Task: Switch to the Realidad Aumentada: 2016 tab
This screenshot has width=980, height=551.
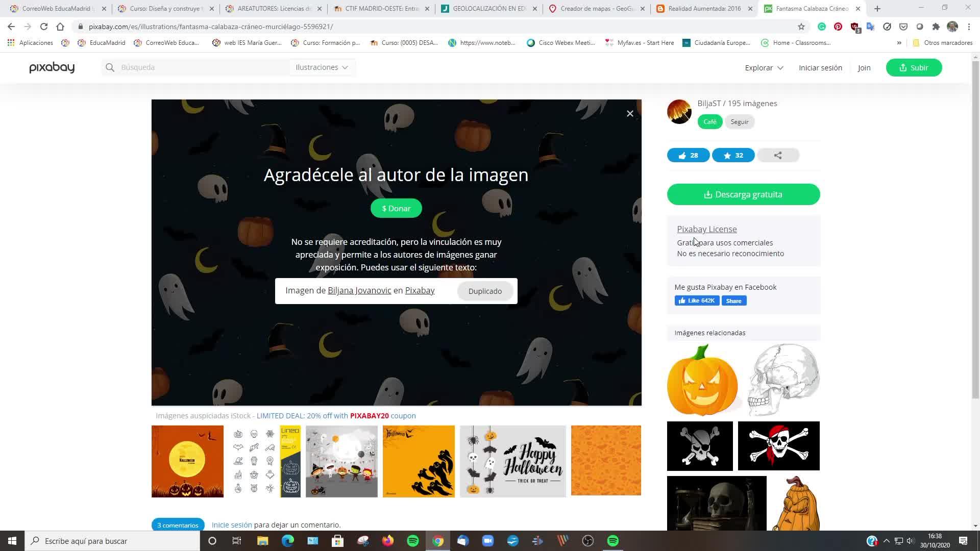Action: click(704, 9)
